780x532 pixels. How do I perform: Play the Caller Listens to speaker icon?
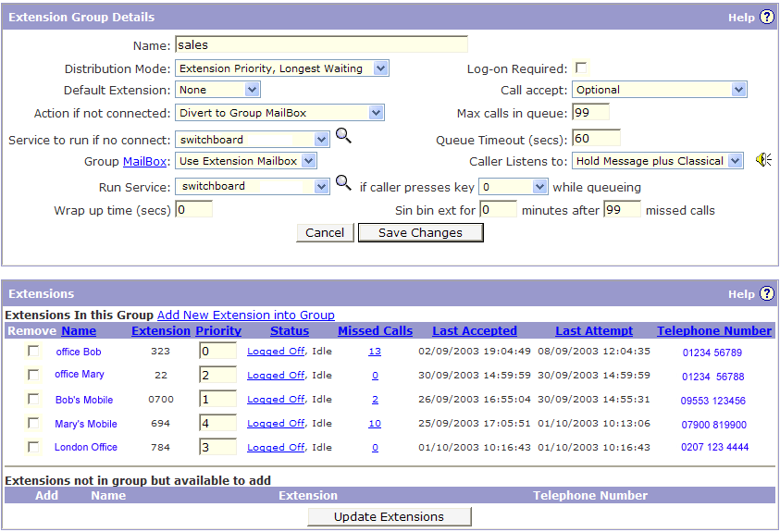click(763, 159)
